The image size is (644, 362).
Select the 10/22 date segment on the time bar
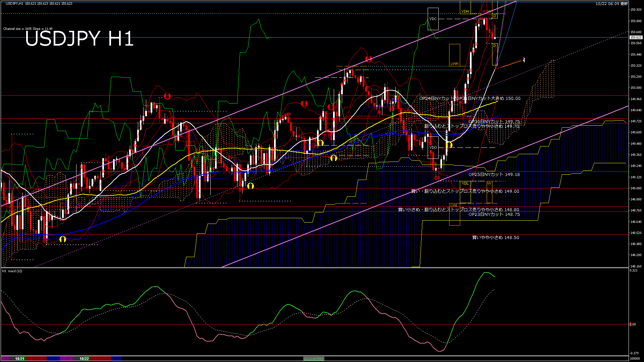pyautogui.click(x=84, y=359)
